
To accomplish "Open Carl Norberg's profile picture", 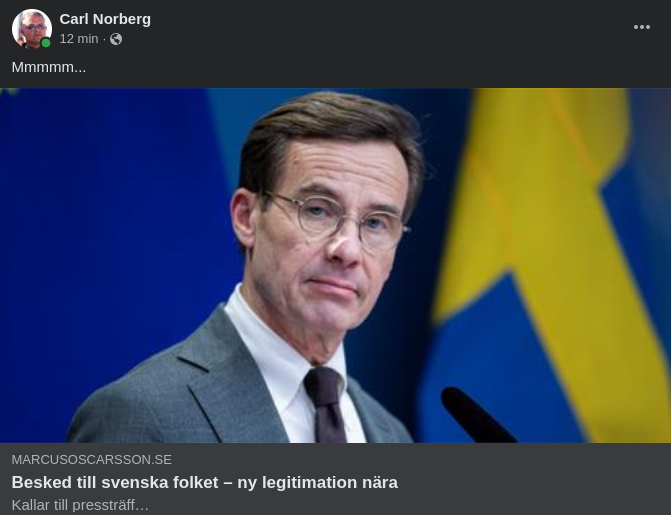I will [32, 28].
